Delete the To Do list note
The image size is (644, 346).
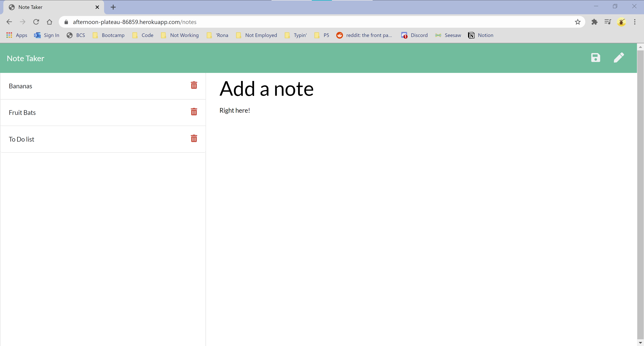tap(194, 138)
